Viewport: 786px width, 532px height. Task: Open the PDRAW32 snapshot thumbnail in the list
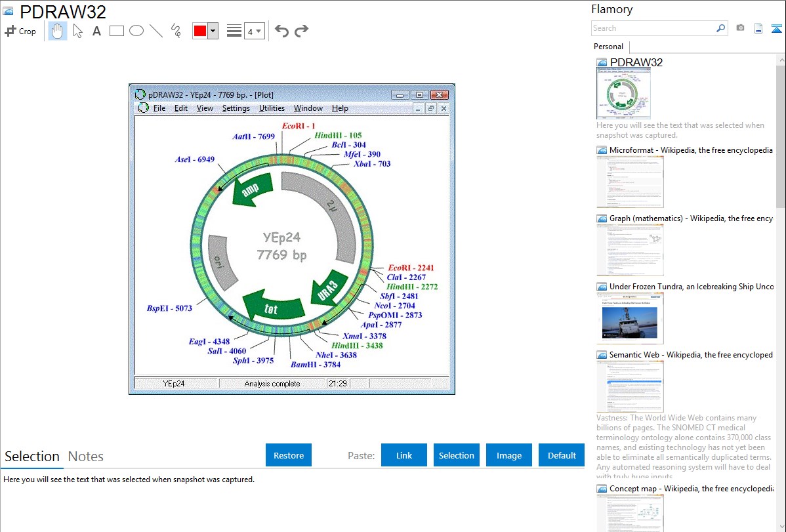pyautogui.click(x=623, y=94)
